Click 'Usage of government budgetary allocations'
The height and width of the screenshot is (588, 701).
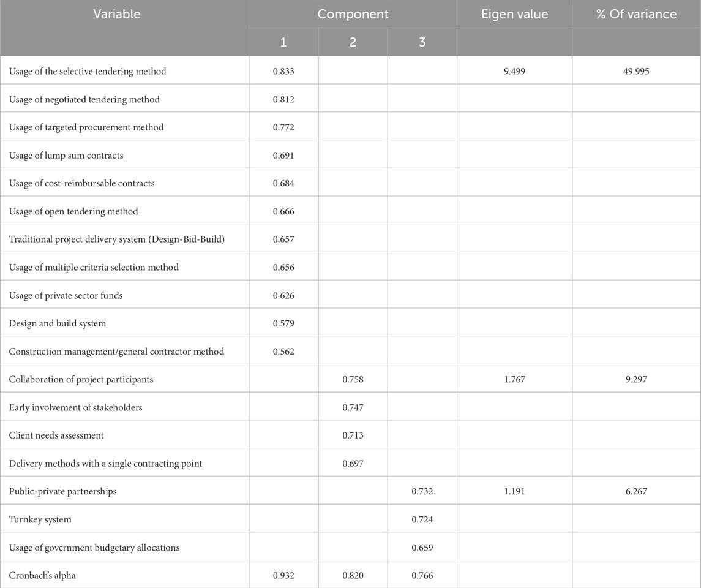coord(94,548)
